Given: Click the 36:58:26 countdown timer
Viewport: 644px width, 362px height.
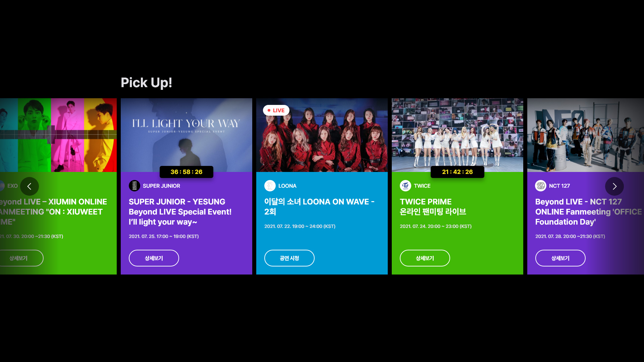Looking at the screenshot, I should pyautogui.click(x=186, y=172).
